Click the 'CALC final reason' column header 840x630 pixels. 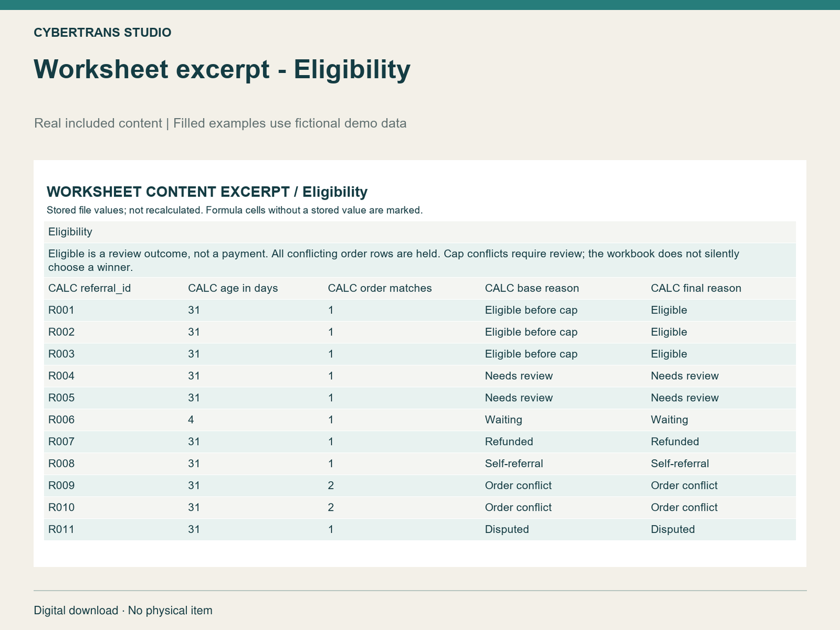696,288
